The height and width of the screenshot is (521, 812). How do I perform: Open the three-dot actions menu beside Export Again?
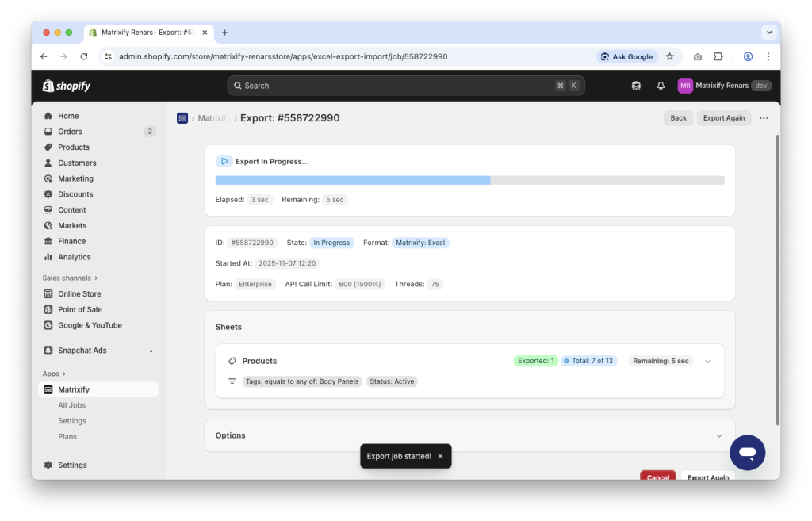[764, 117]
